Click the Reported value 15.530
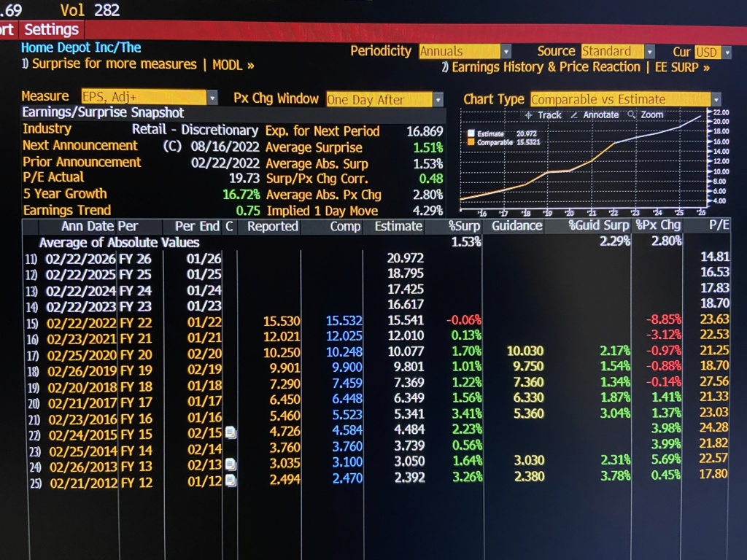 tap(282, 322)
